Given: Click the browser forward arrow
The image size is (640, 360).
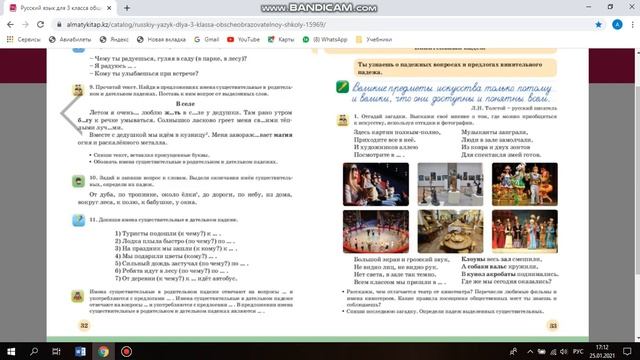Looking at the screenshot, I should 25,24.
